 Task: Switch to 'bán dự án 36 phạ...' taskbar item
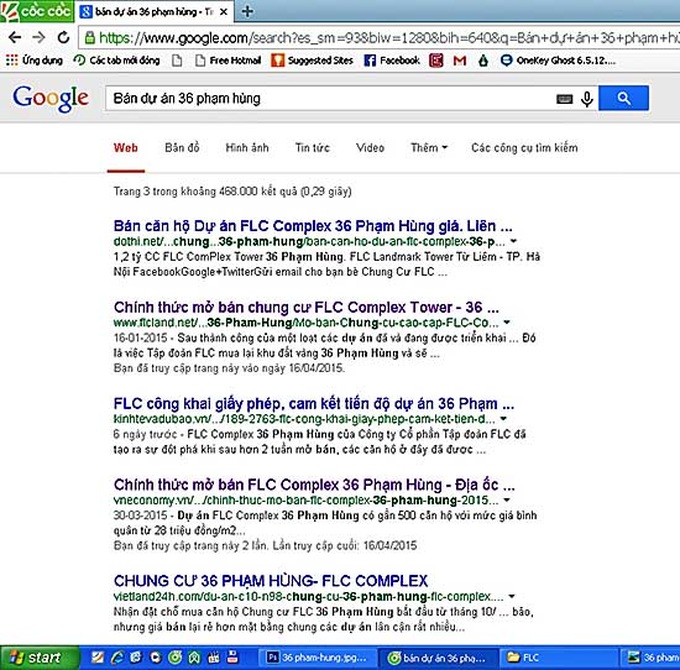coord(437,658)
